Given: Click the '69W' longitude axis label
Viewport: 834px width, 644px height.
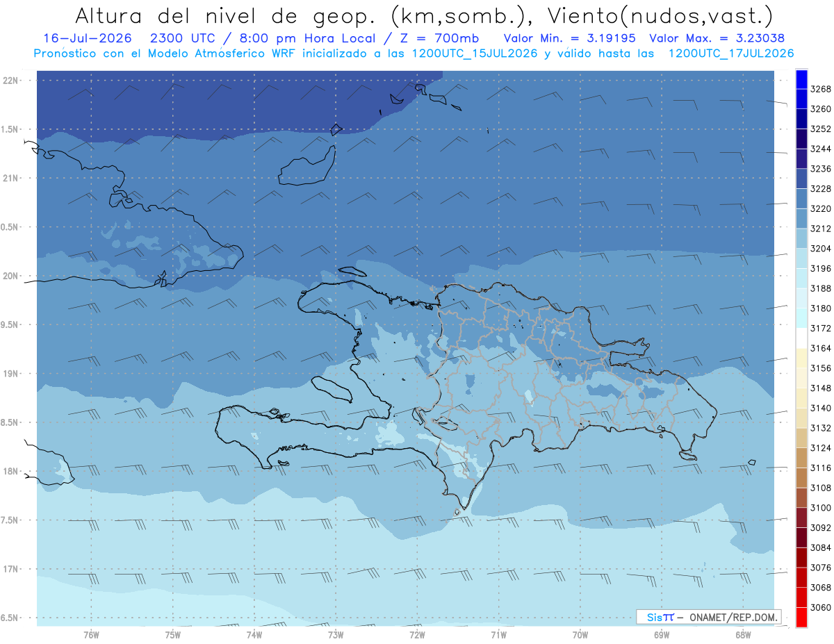Looking at the screenshot, I should [x=661, y=635].
